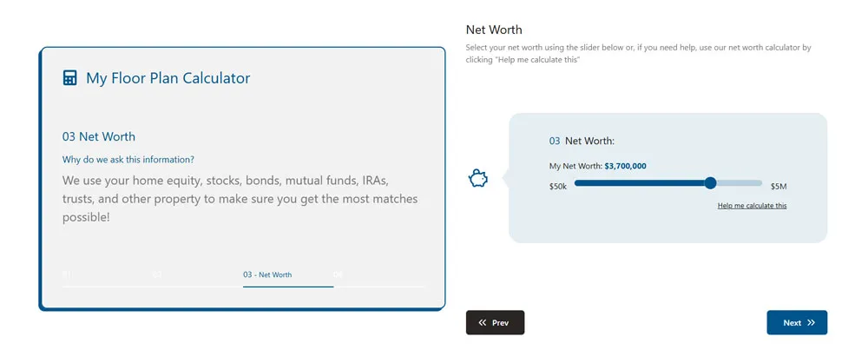The height and width of the screenshot is (363, 868).
Task: Click the $3,700,000 net worth value
Action: pyautogui.click(x=625, y=166)
